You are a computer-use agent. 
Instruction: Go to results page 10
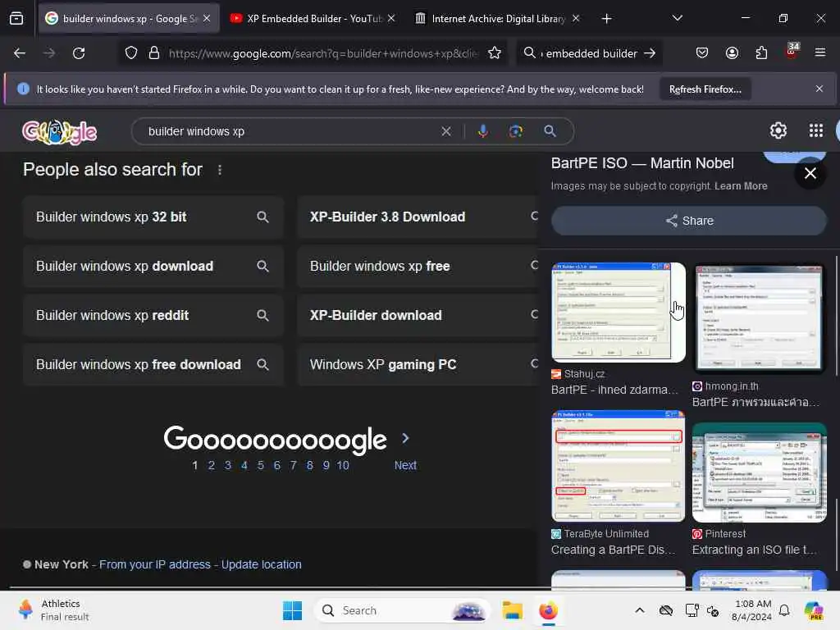pos(343,465)
